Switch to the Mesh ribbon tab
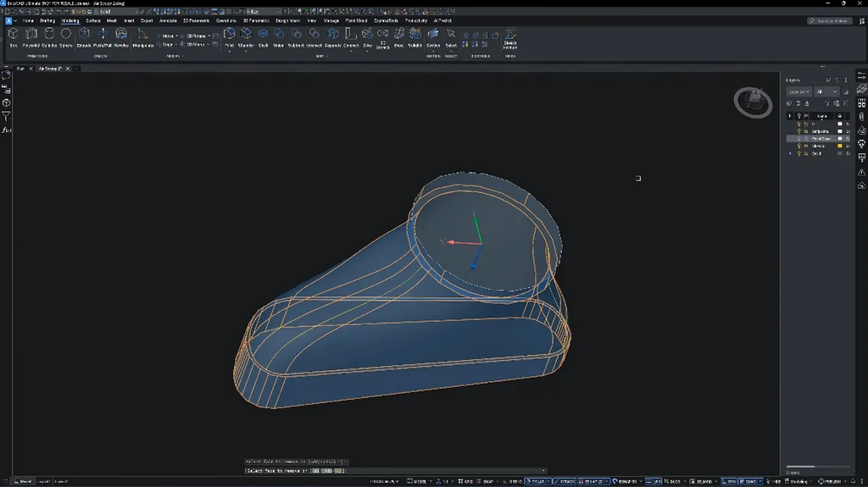The width and height of the screenshot is (868, 487). pos(111,20)
